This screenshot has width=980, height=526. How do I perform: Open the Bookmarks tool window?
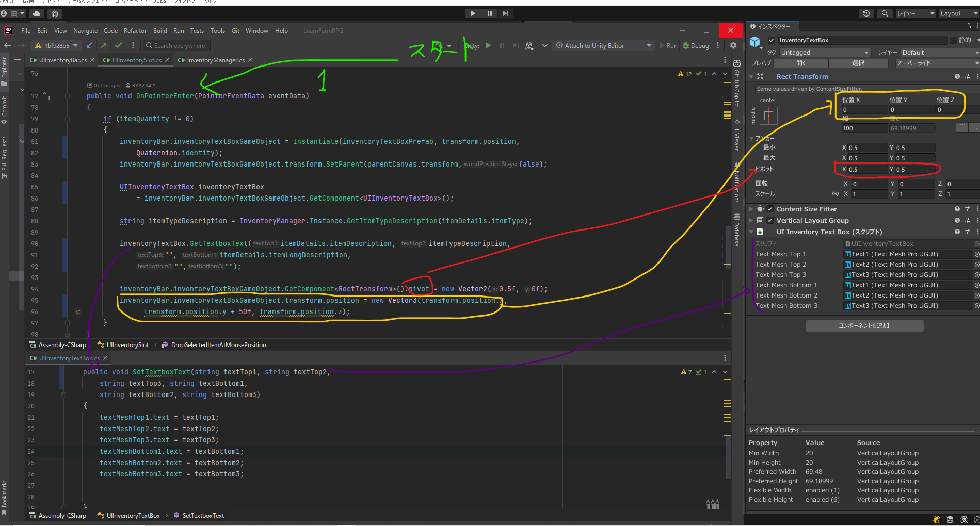4,497
